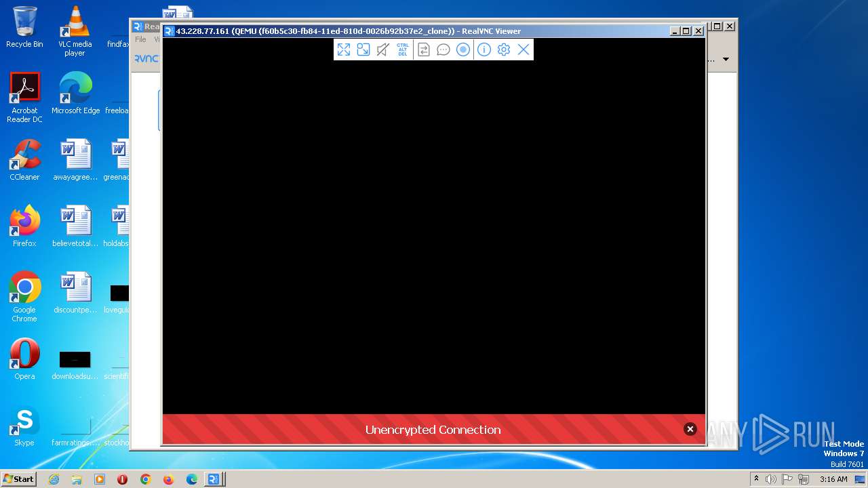Send Ctrl Alt Del to remote

403,49
